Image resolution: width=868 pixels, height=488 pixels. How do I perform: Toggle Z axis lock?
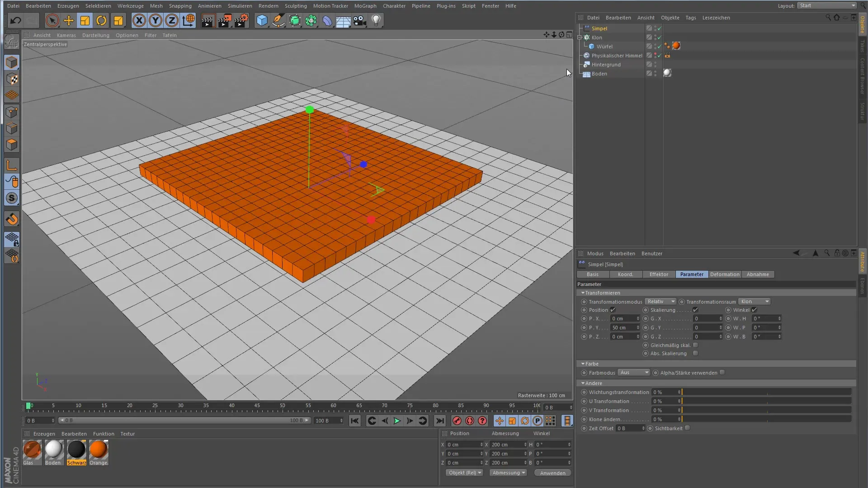172,20
